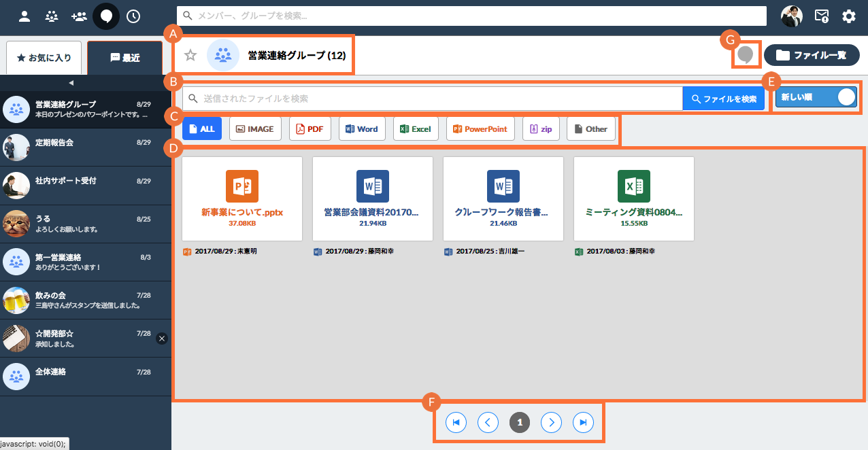This screenshot has height=450, width=868.
Task: Open the 新事業について.pptx file tile
Action: click(242, 198)
